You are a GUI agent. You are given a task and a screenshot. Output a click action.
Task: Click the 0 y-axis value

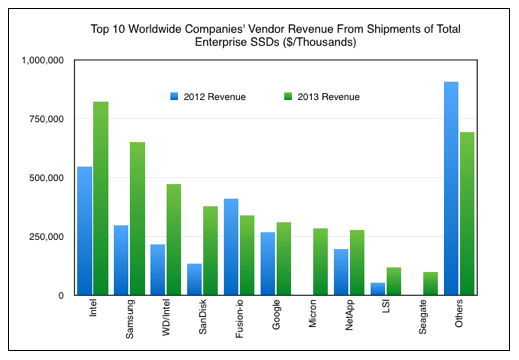pyautogui.click(x=61, y=296)
